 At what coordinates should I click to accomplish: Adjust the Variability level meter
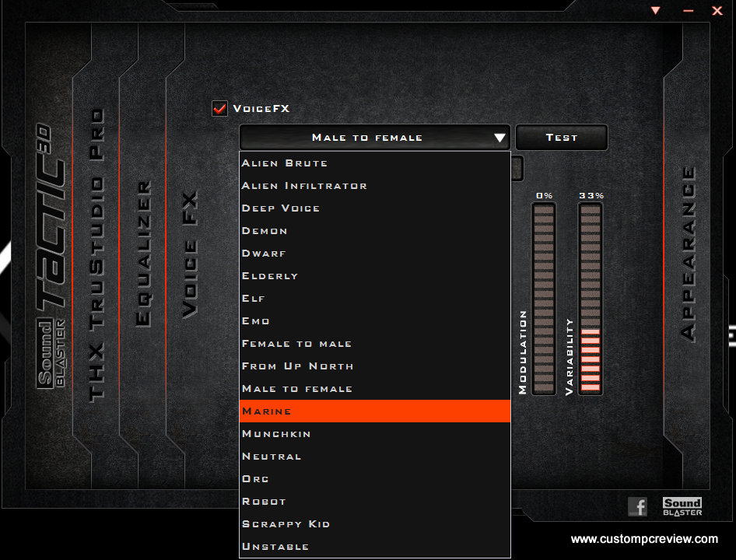[x=591, y=299]
